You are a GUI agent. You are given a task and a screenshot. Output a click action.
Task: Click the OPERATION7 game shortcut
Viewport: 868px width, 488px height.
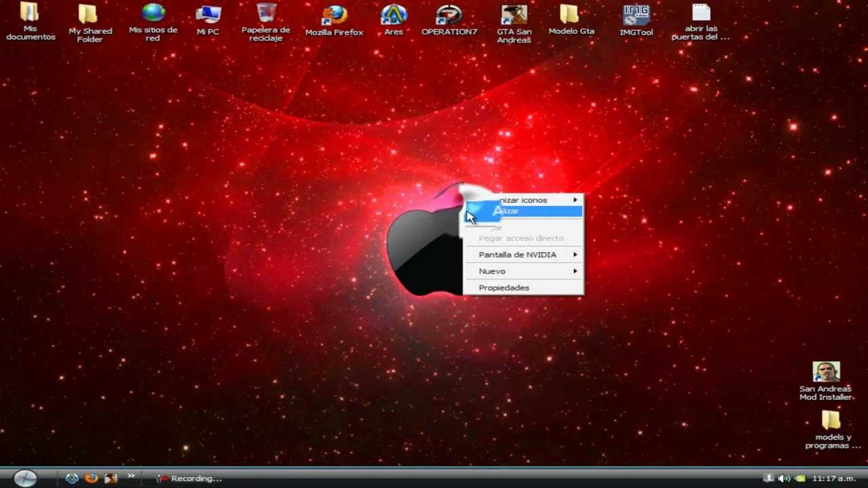coord(449,20)
